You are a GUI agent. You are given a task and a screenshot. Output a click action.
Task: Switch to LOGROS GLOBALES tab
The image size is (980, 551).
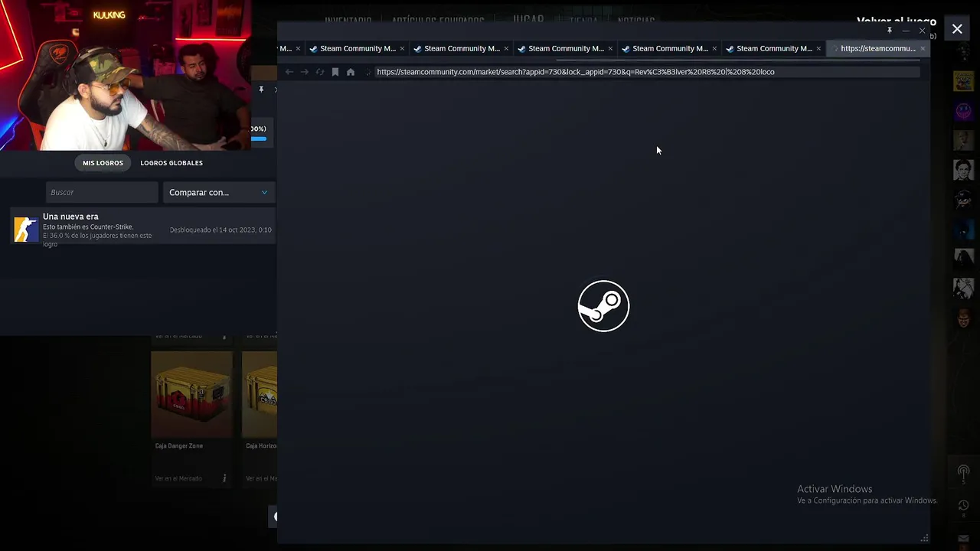point(171,163)
